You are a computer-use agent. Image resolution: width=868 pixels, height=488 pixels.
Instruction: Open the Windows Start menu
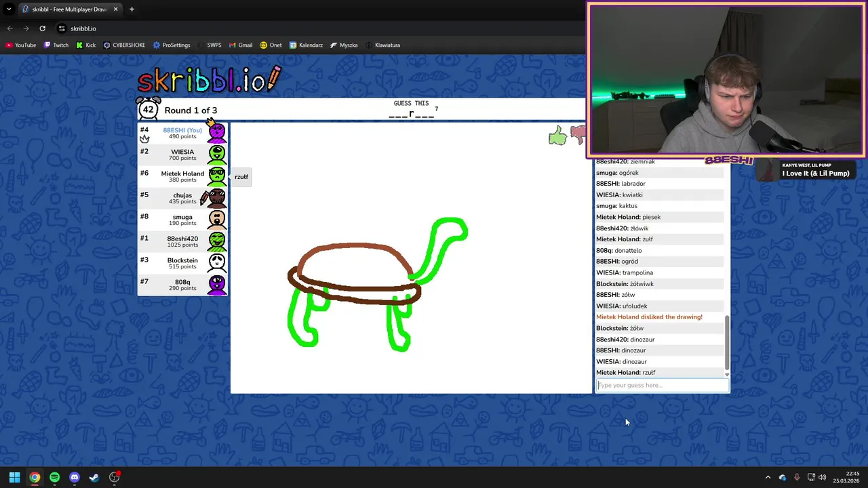(14, 477)
